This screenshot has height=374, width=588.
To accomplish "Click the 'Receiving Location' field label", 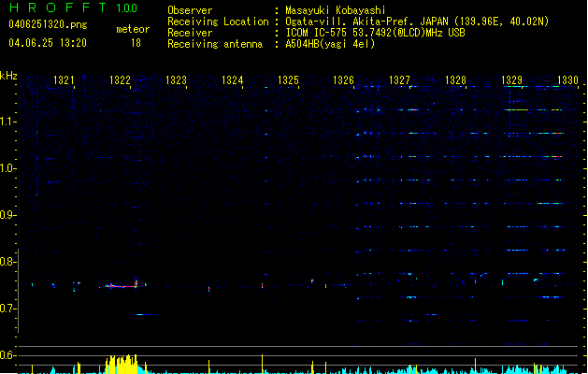I will [x=218, y=22].
